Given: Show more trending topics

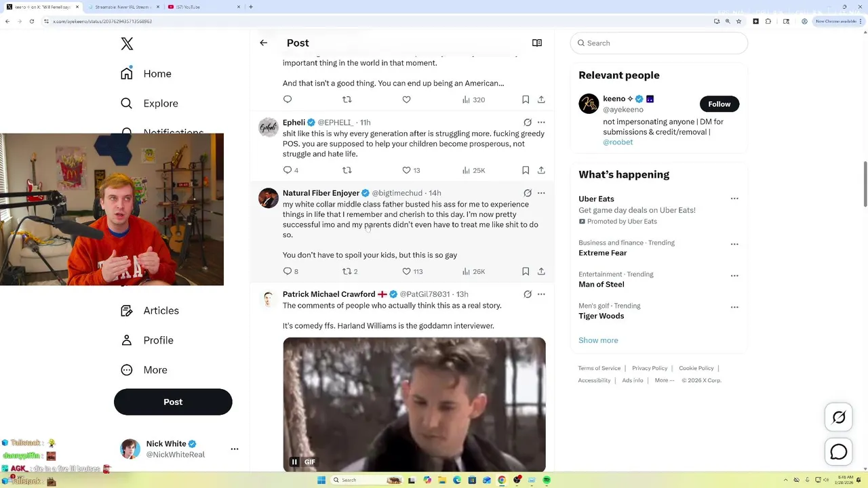Looking at the screenshot, I should [x=598, y=340].
